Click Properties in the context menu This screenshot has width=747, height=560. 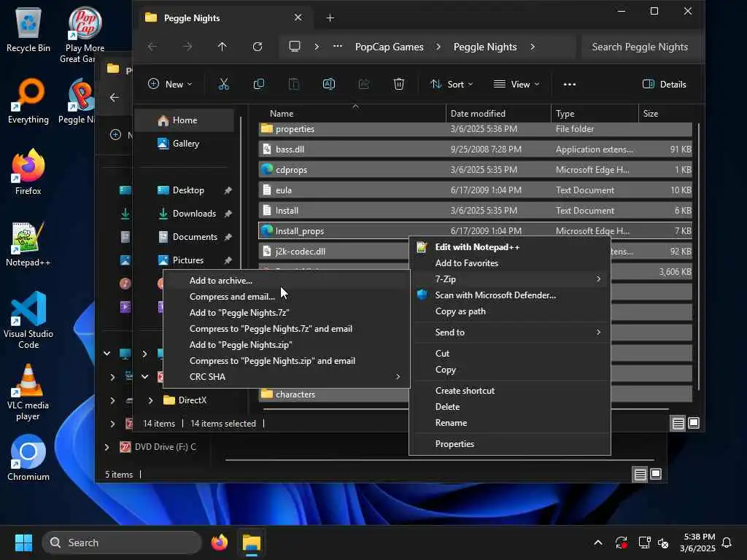510,444
